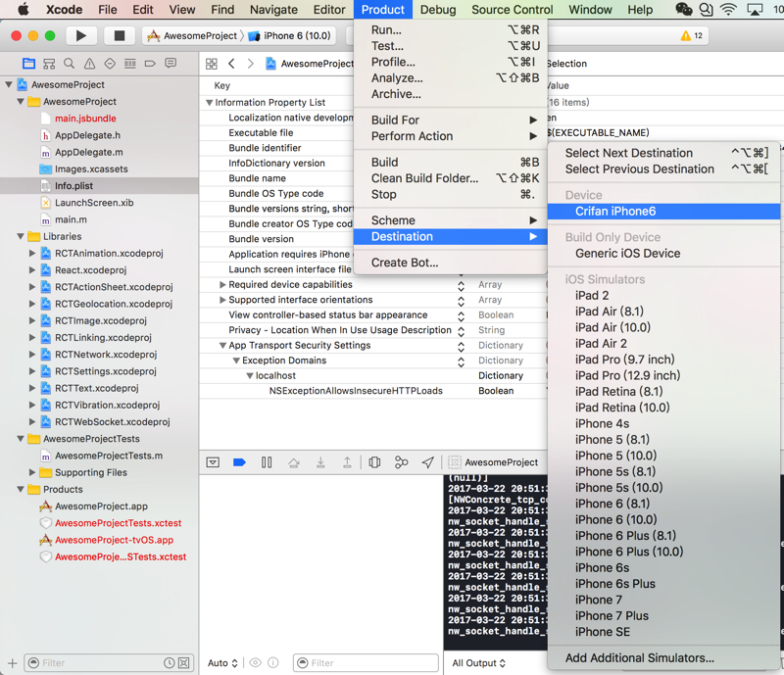This screenshot has height=675, width=784.
Task: Open the Test navigator diamond icon
Action: pyautogui.click(x=110, y=64)
